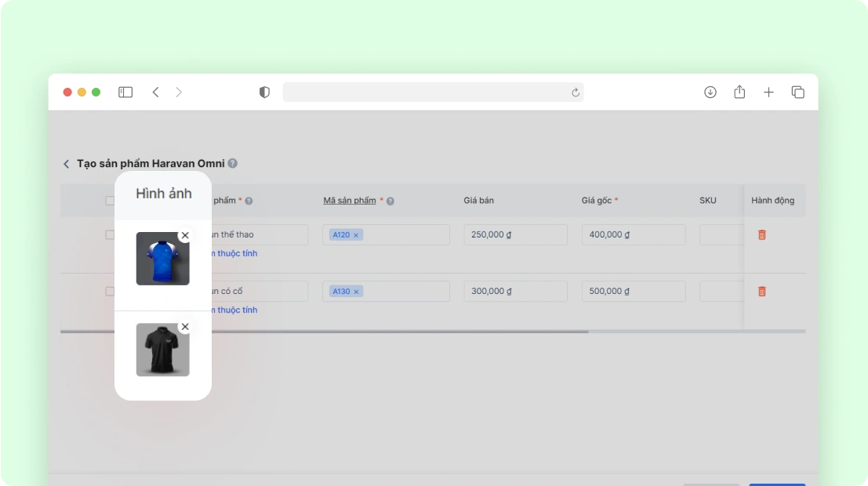Open a new browser tab with plus icon

[x=768, y=92]
